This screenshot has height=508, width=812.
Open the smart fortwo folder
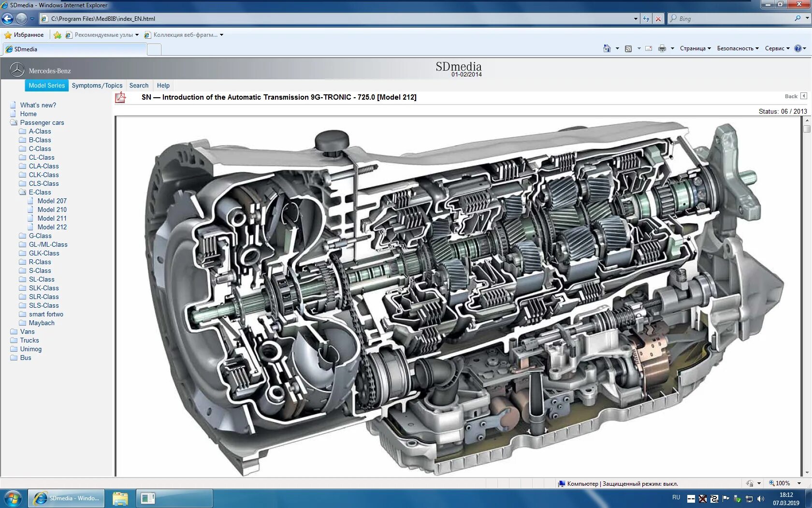(x=46, y=314)
